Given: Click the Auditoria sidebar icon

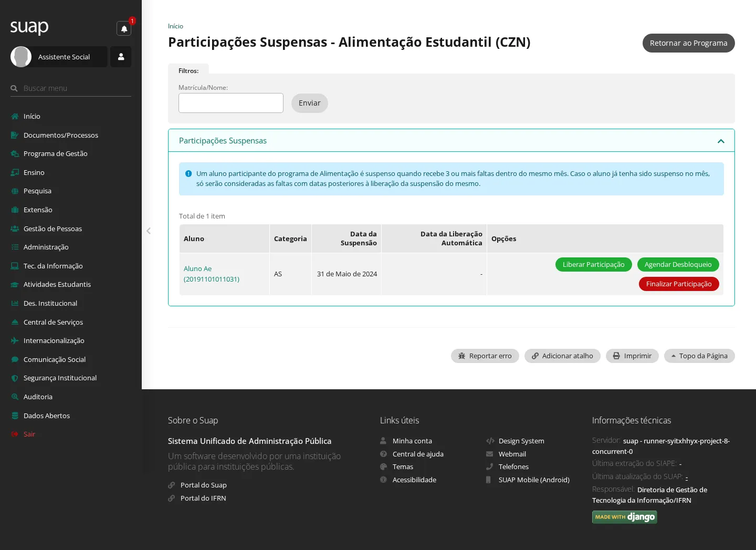Looking at the screenshot, I should [15, 397].
